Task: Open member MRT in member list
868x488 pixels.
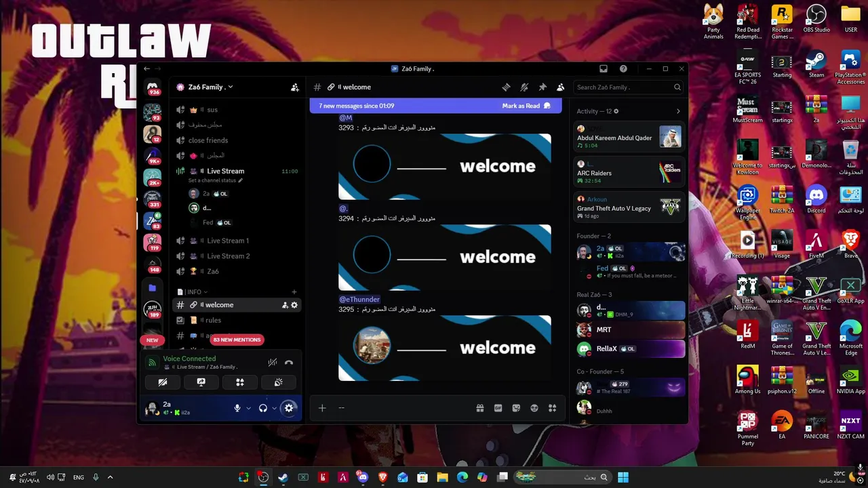Action: (x=629, y=330)
